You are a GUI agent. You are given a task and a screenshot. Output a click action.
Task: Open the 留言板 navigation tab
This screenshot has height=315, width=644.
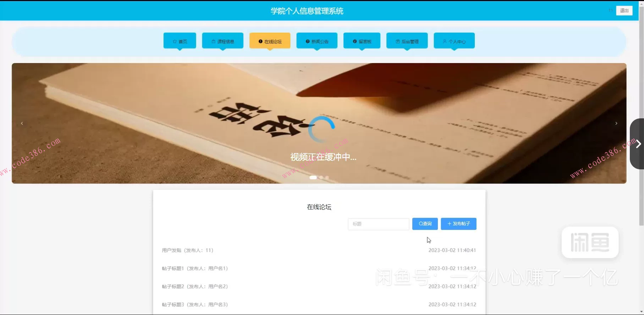point(362,41)
